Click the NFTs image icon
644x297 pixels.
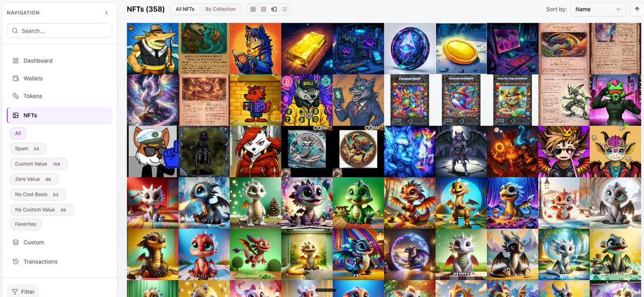[x=16, y=115]
